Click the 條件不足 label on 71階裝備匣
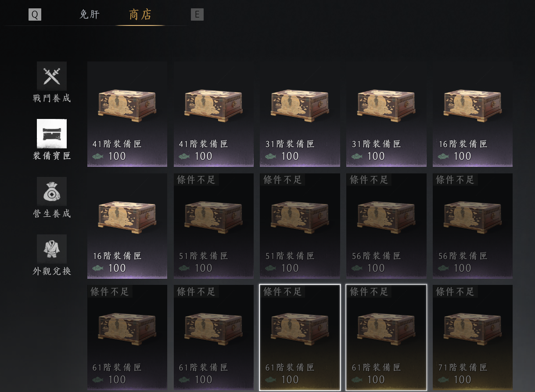The height and width of the screenshot is (392, 535). tap(455, 291)
